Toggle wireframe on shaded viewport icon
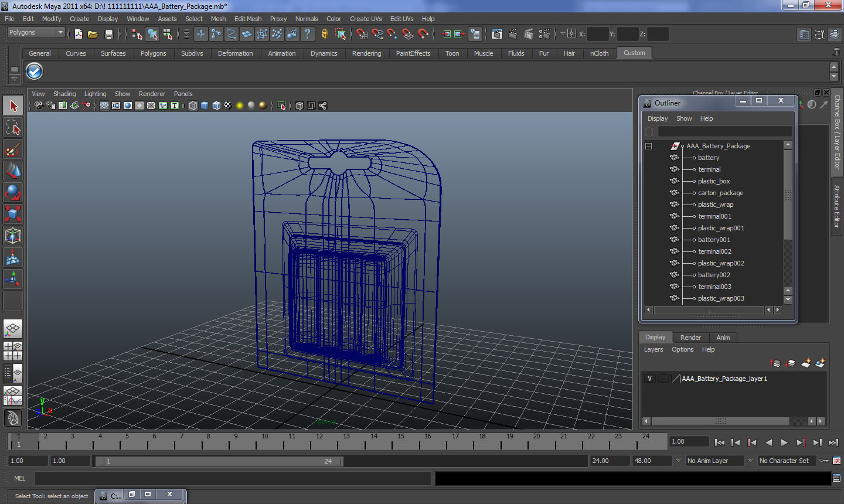The image size is (844, 504). click(216, 105)
